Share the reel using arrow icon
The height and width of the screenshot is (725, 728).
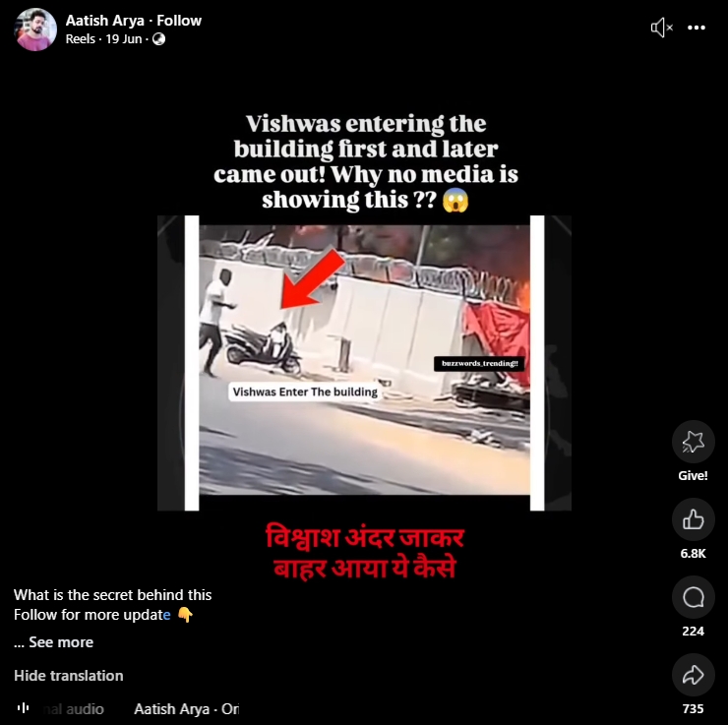[x=694, y=675]
